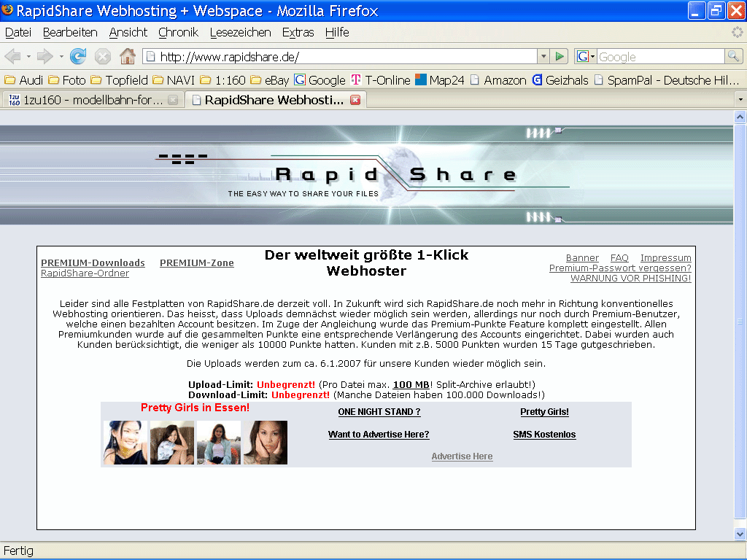Screen dimensions: 747x560
Task: Click the green Go button beside the address bar
Action: (x=560, y=56)
